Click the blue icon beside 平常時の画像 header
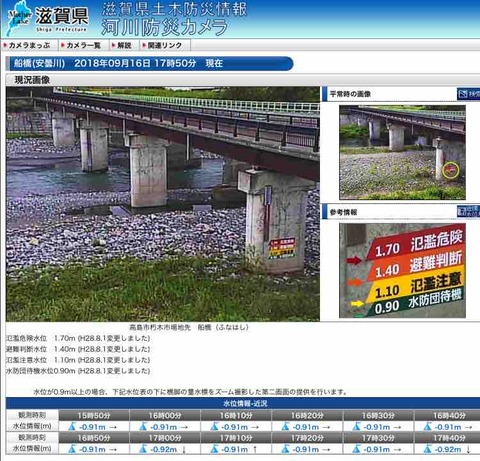The width and height of the screenshot is (480, 461). (469, 94)
